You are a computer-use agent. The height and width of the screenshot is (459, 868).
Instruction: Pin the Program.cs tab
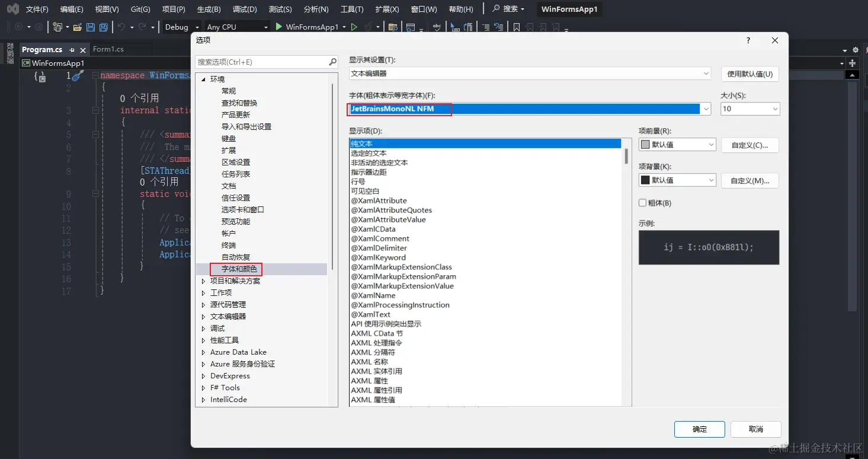click(x=72, y=50)
